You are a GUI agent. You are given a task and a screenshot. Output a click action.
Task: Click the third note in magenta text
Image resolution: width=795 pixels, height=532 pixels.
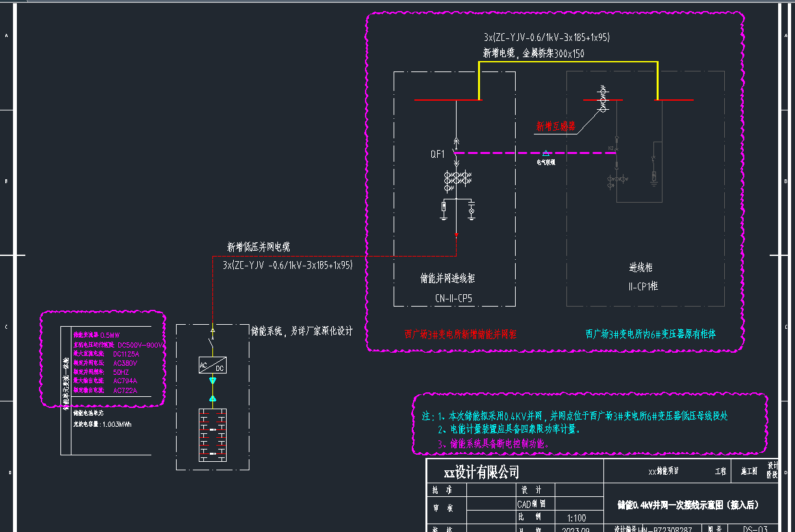click(494, 444)
